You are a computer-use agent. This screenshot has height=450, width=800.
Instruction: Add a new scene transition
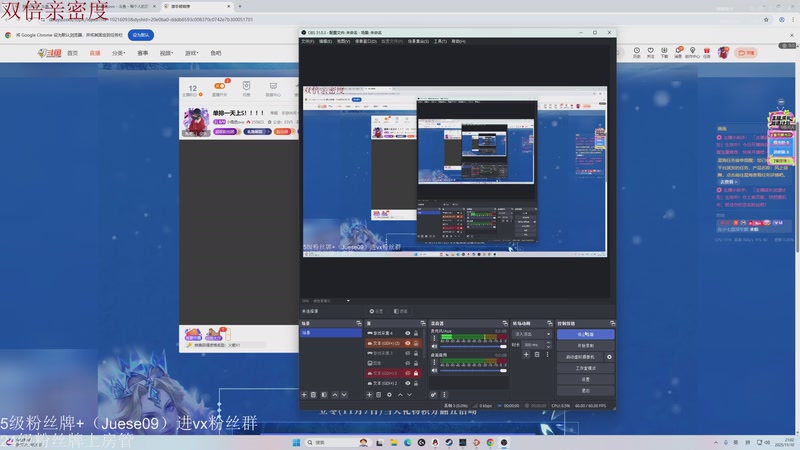point(526,355)
